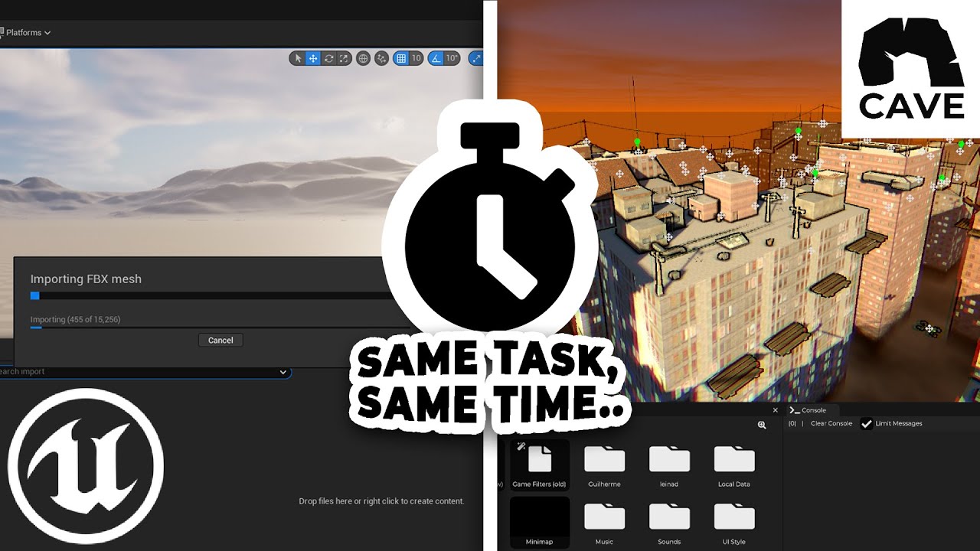This screenshot has height=551, width=980.
Task: Toggle scale snapping in viewport toolbar
Action: point(475,58)
